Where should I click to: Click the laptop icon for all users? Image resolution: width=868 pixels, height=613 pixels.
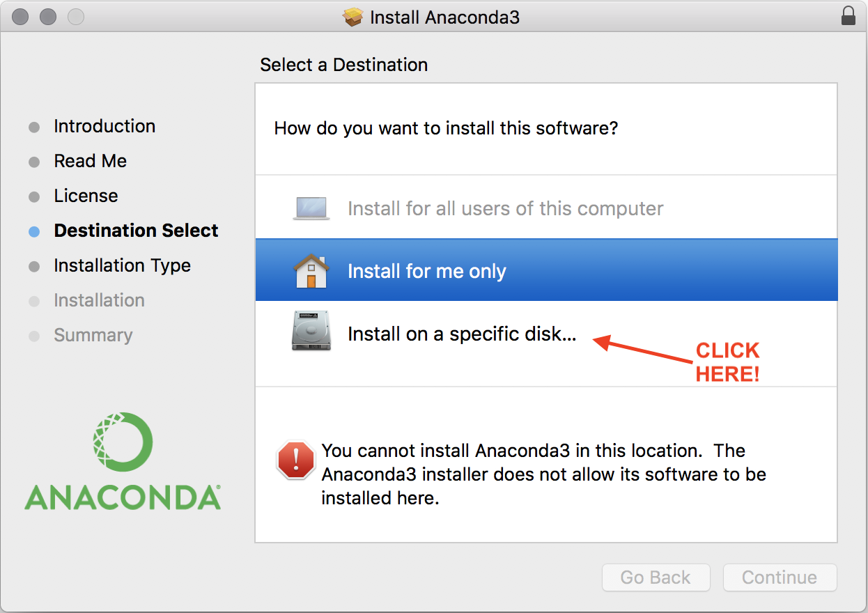(311, 208)
